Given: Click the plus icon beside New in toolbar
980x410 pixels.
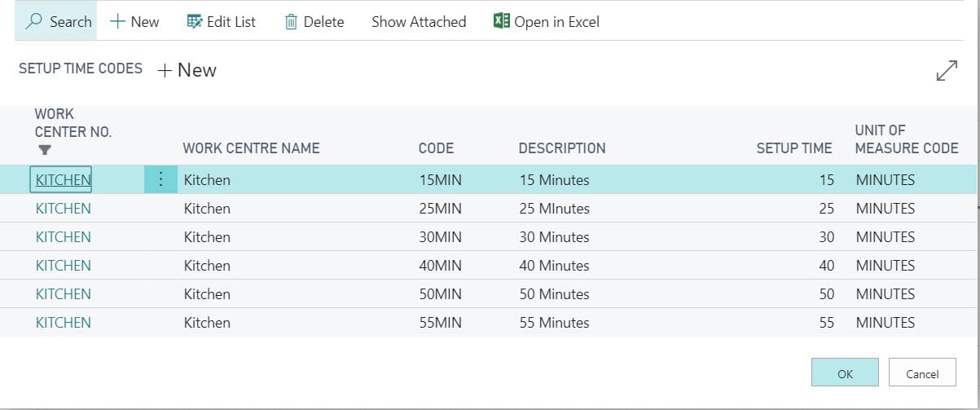Looking at the screenshot, I should [x=118, y=22].
